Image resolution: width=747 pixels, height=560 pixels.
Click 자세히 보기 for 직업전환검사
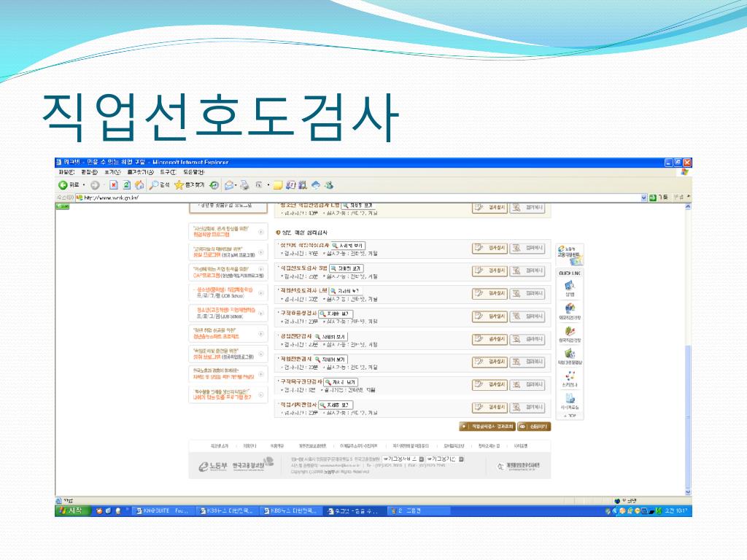330,359
